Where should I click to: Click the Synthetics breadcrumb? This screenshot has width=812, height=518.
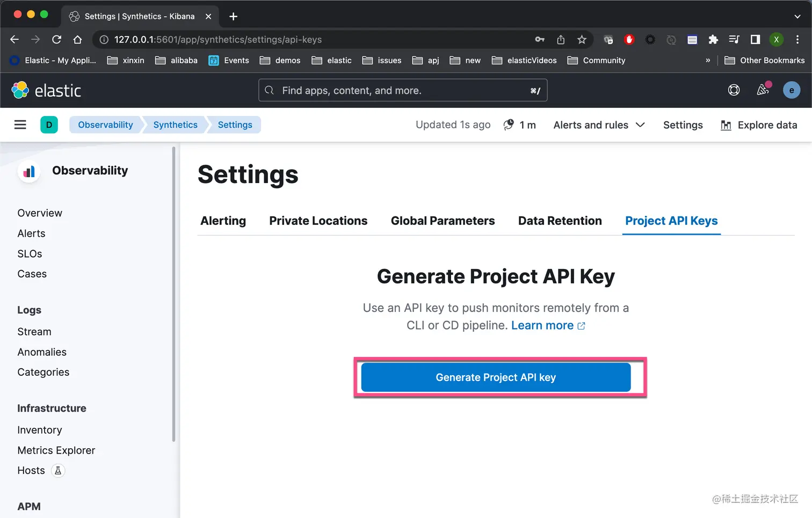tap(175, 125)
